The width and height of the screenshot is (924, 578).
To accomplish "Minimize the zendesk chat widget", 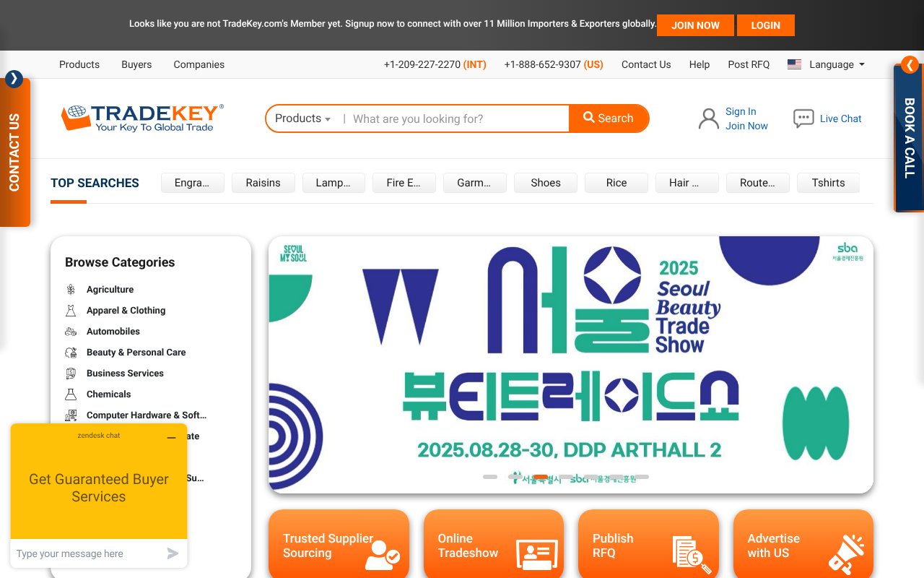I will 172,436.
